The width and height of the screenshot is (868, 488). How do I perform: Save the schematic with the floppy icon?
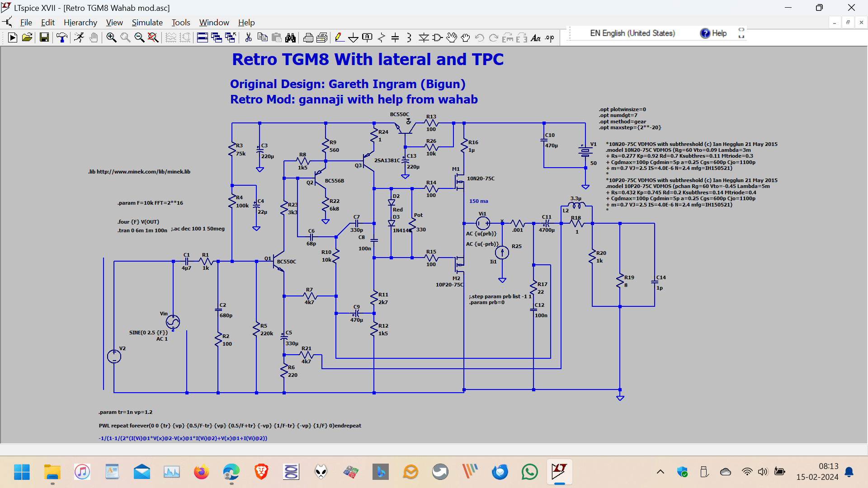[44, 38]
